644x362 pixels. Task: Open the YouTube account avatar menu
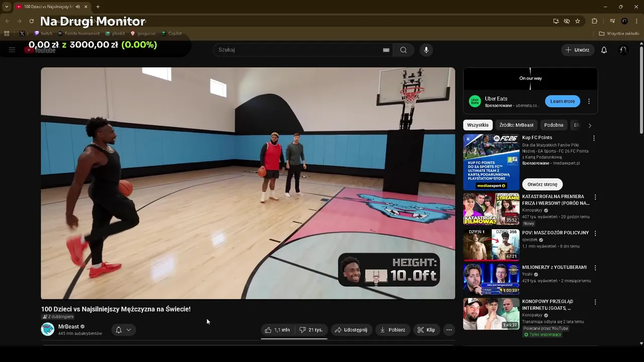(x=623, y=50)
